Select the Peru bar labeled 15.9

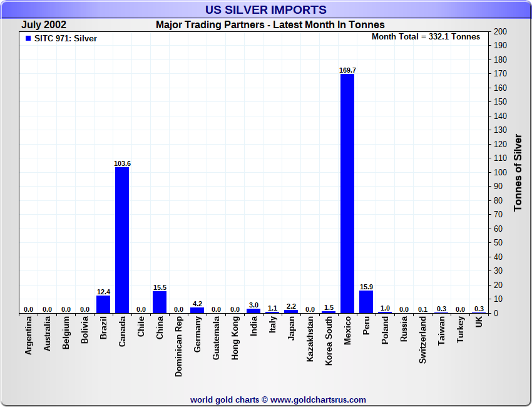pyautogui.click(x=366, y=302)
